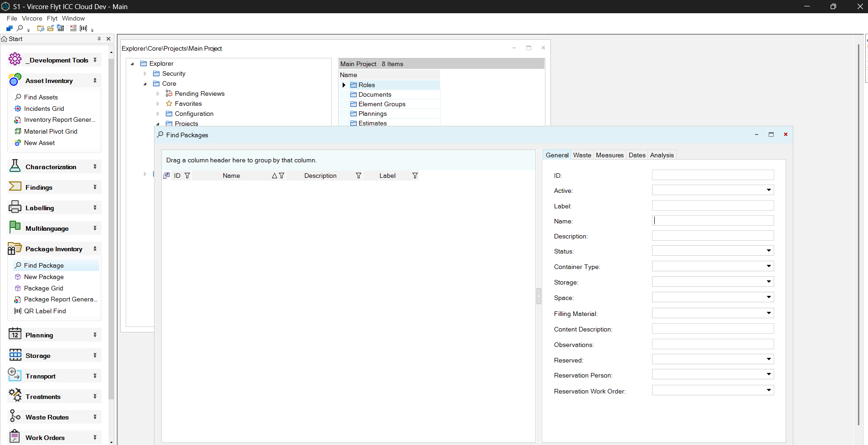Screen dimensions: 868x445
Task: Click the folder search toolbar icon
Action: 41,28
